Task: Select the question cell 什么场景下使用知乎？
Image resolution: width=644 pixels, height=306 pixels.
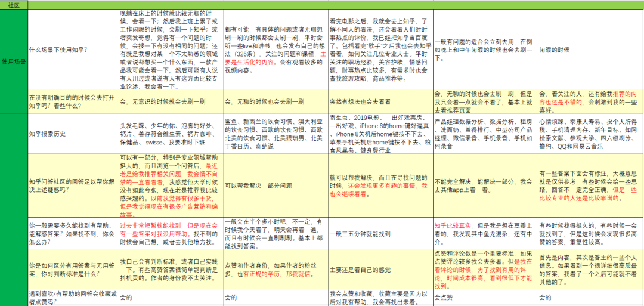Action: click(73, 50)
